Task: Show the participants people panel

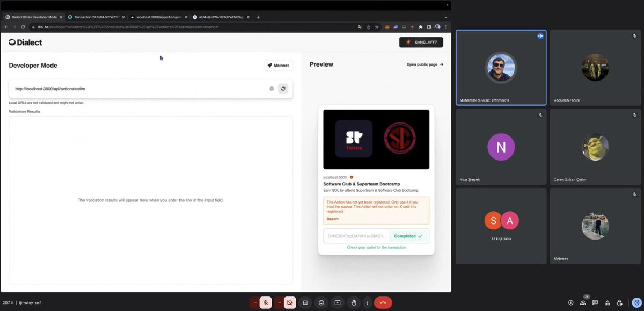Action: pos(583,302)
